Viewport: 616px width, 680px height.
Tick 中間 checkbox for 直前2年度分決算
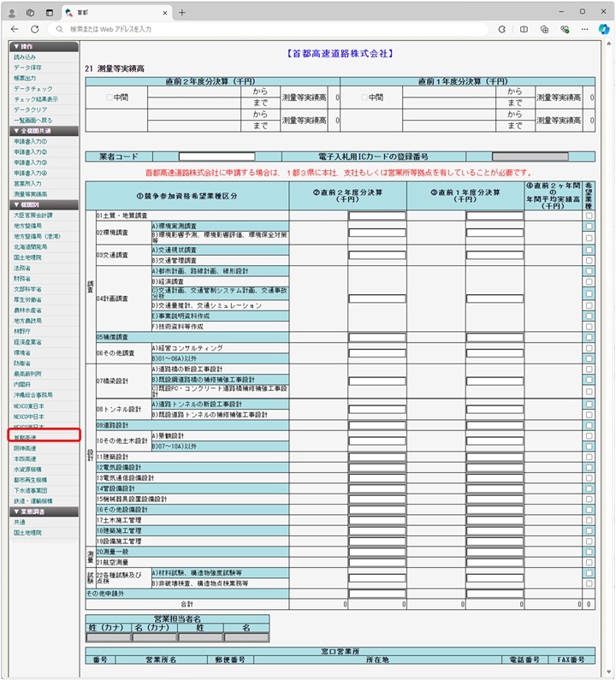(x=110, y=98)
